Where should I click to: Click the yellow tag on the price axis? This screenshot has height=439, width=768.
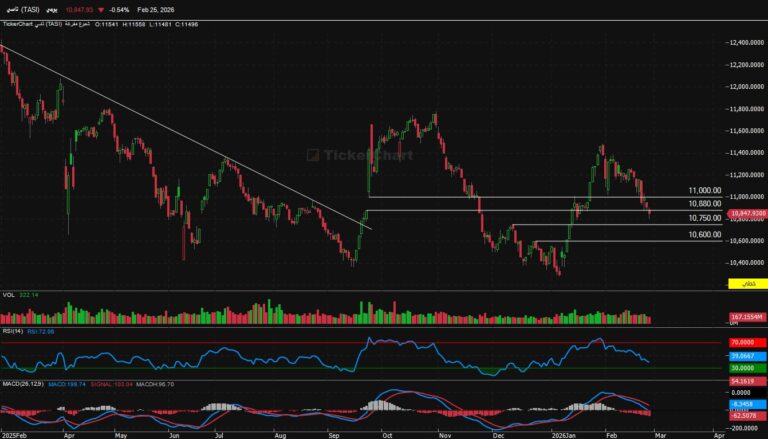(746, 285)
